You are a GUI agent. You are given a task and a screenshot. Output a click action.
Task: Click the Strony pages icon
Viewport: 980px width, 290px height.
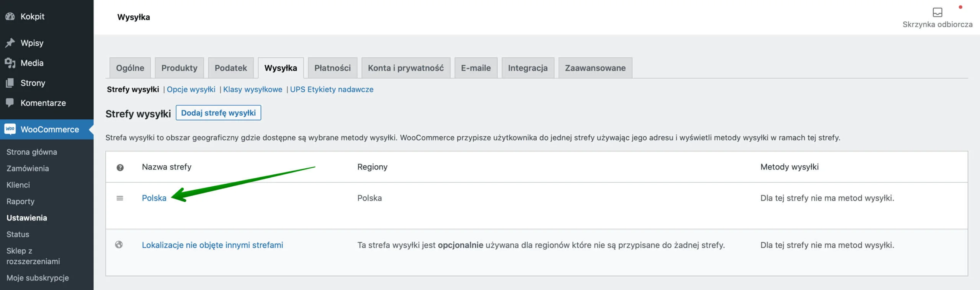click(x=10, y=83)
